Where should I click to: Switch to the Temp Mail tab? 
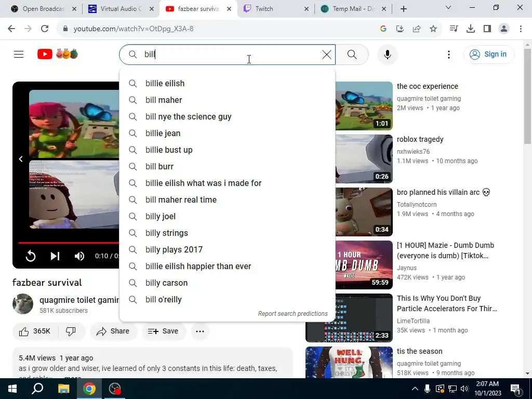pyautogui.click(x=353, y=9)
